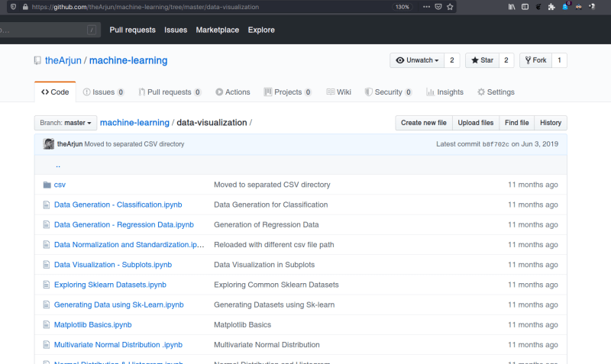This screenshot has width=611, height=364.
Task: Click Upload files button
Action: tap(475, 123)
